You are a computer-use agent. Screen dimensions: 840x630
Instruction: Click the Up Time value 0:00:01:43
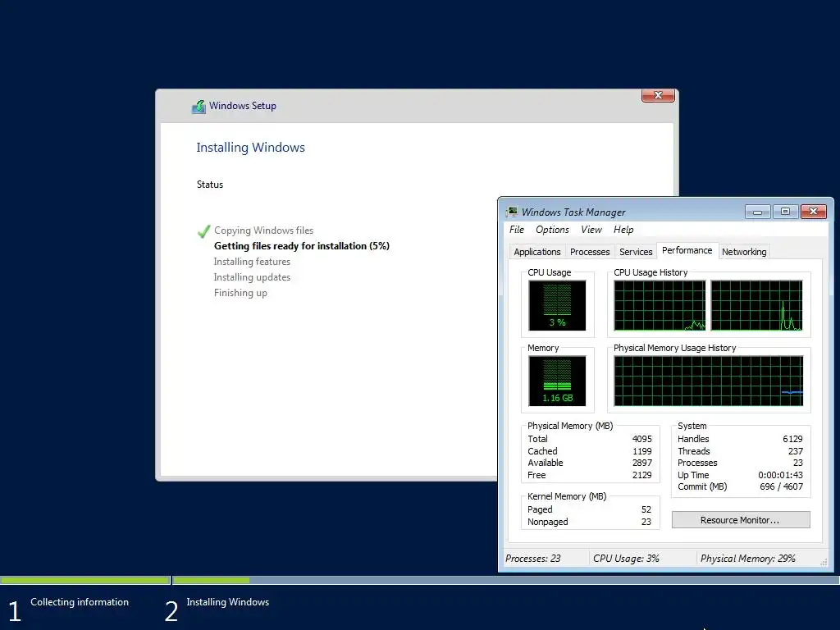point(781,475)
